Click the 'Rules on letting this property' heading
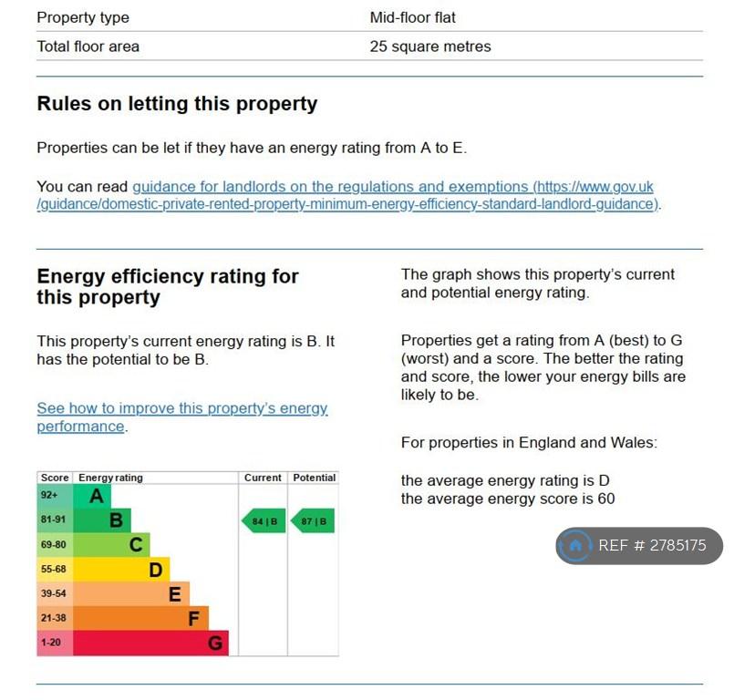Screen dimensions: 734x700 178,104
